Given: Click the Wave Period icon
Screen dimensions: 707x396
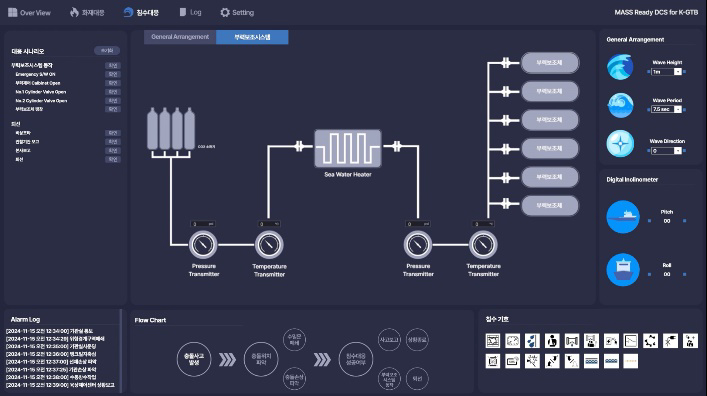Looking at the screenshot, I should click(620, 105).
